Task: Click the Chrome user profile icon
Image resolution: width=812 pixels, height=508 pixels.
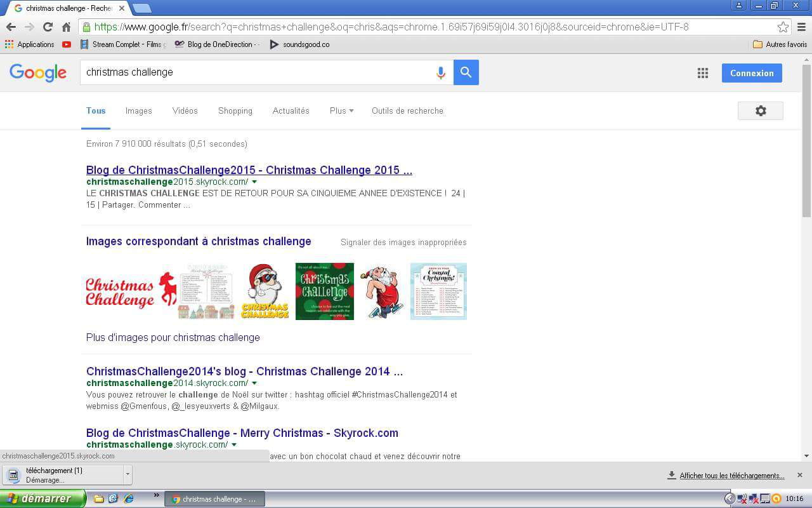Action: [x=739, y=5]
